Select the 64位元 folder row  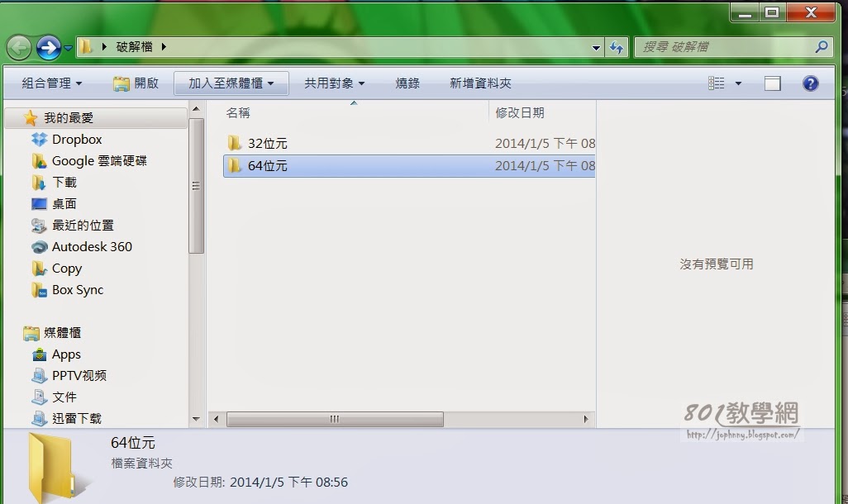click(409, 166)
